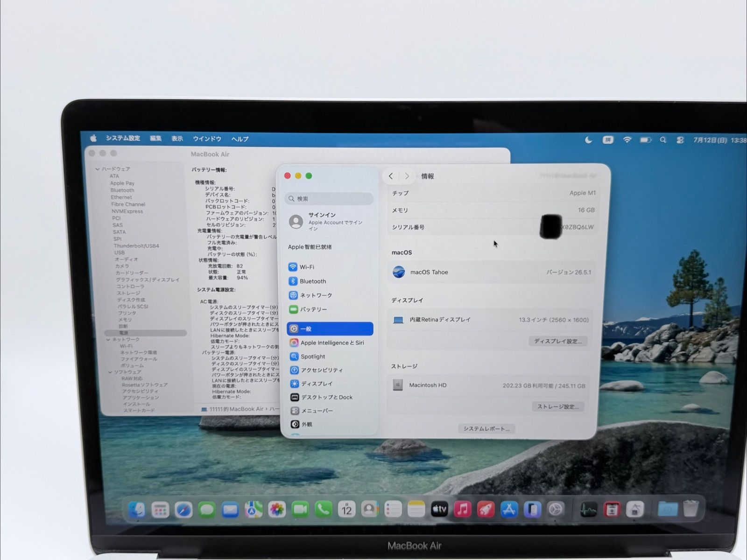This screenshot has height=560, width=747.
Task: Open System Settings icon in Dock
Action: coord(556,510)
